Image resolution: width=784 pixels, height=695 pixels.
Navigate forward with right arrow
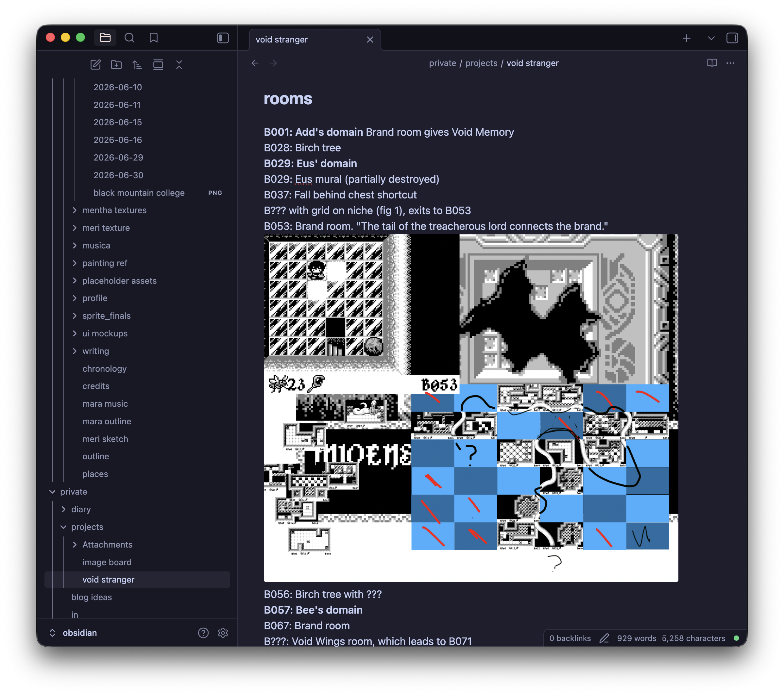(273, 63)
